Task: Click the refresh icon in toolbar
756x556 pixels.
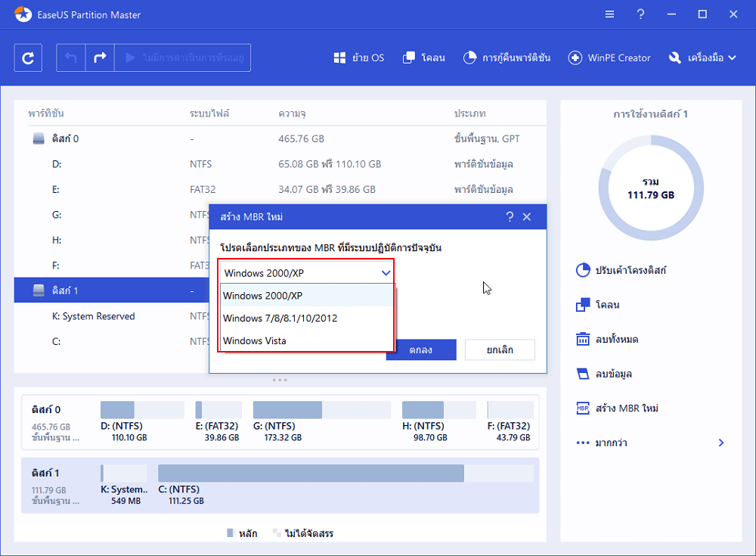Action: tap(28, 58)
